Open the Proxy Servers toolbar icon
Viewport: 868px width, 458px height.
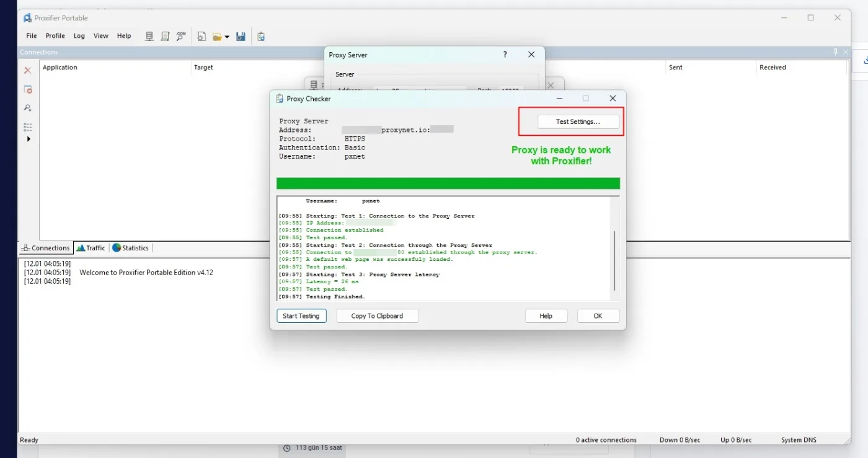click(x=149, y=37)
